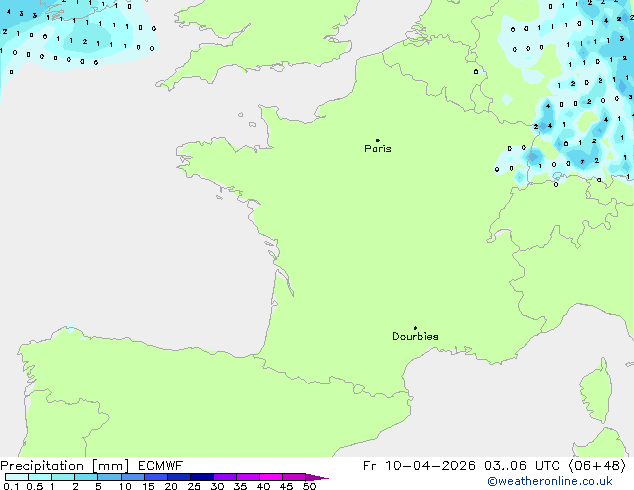Click the "[mm]" unit text
The height and width of the screenshot is (490, 634).
[x=111, y=466]
